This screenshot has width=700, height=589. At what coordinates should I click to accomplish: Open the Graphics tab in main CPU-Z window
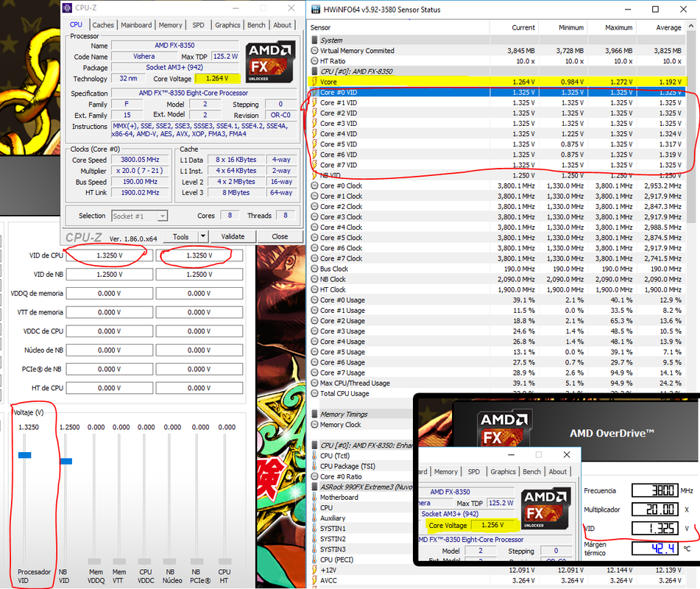point(227,25)
